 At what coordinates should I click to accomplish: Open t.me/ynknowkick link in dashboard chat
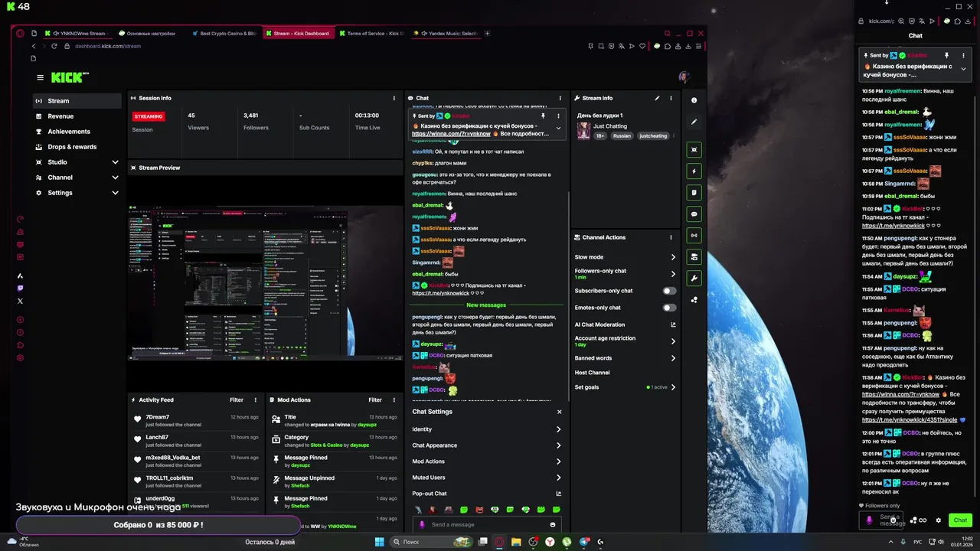pyautogui.click(x=440, y=293)
